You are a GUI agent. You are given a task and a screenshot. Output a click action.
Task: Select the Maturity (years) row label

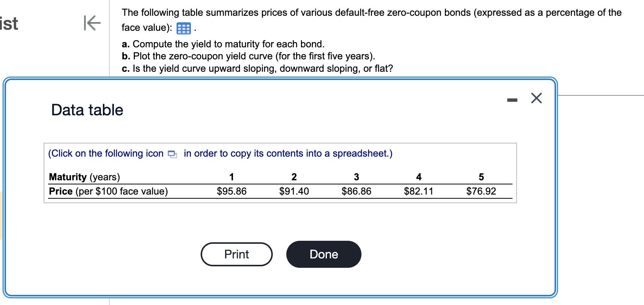(84, 177)
